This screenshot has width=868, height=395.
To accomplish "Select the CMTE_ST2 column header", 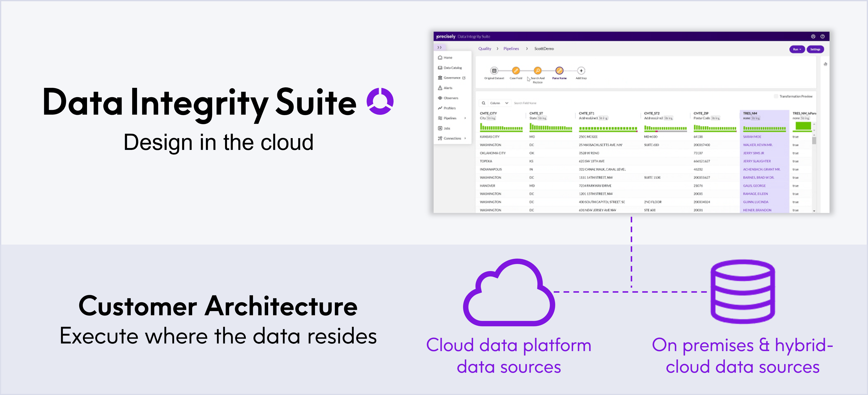I will 652,114.
